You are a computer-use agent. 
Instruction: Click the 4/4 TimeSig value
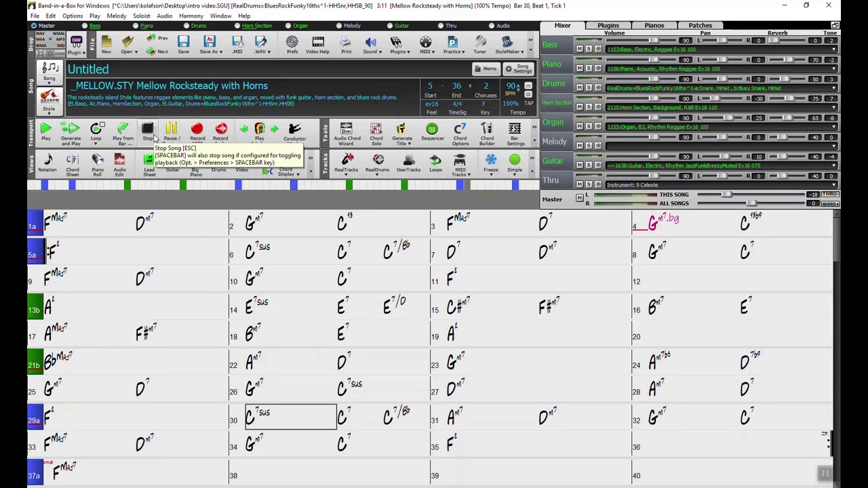[457, 104]
